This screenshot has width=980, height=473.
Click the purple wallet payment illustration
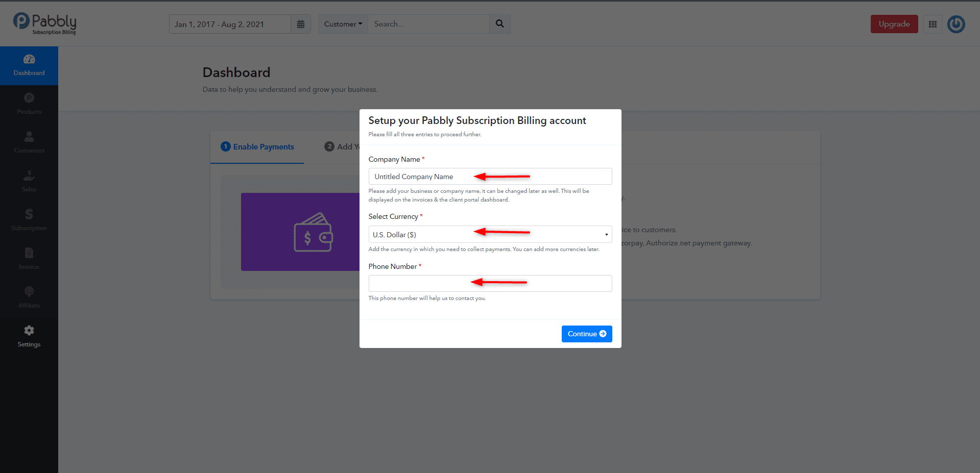pos(300,232)
